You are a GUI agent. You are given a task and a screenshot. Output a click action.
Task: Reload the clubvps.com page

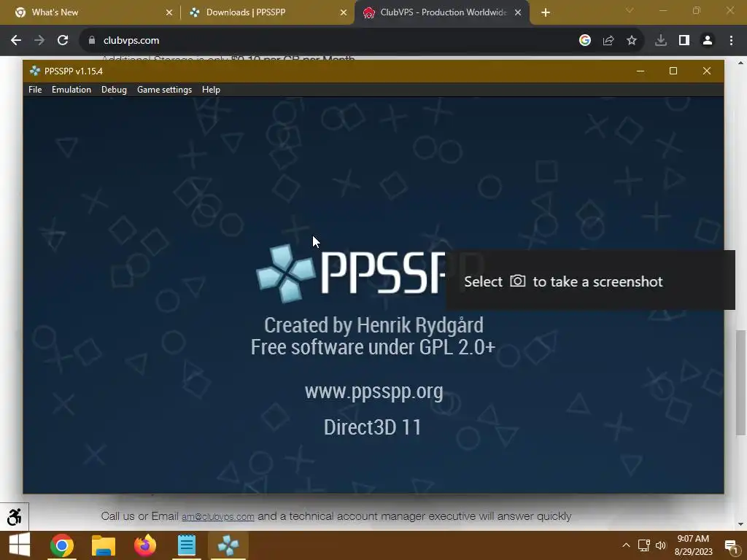pyautogui.click(x=63, y=41)
